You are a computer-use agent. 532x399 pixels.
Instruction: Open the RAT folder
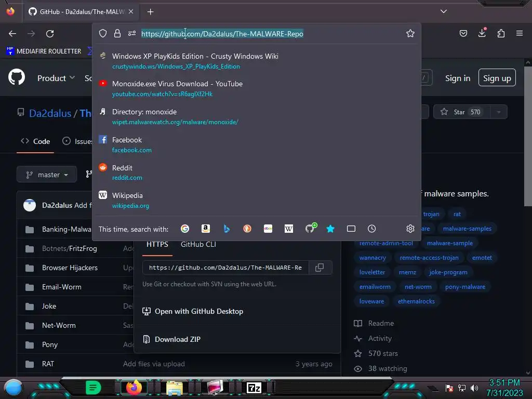pos(48,364)
